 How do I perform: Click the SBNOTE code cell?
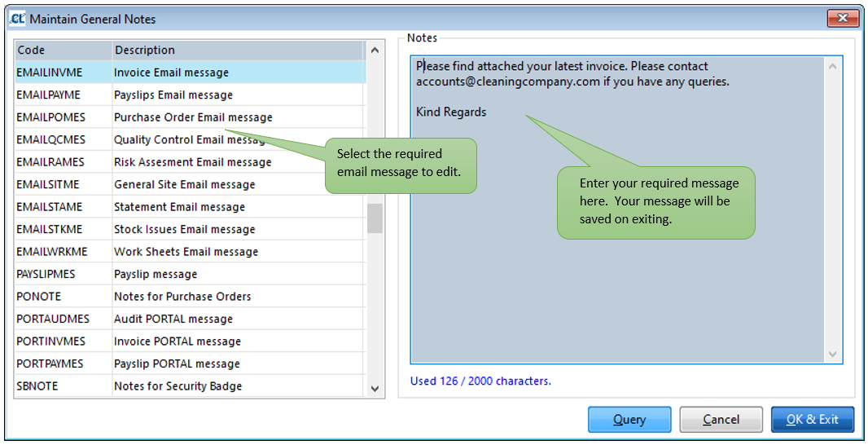(x=64, y=386)
